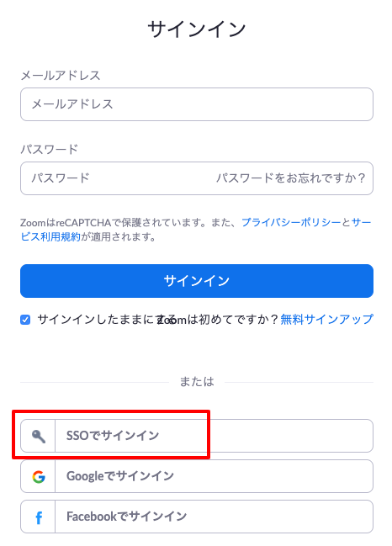The image size is (392, 546).
Task: Select the SSOでサインイン button
Action: [197, 436]
